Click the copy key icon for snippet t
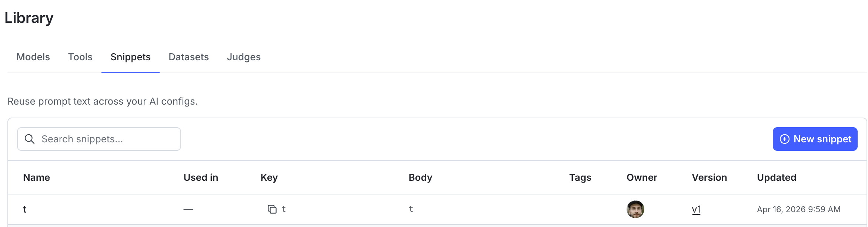868x227 pixels. 272,209
